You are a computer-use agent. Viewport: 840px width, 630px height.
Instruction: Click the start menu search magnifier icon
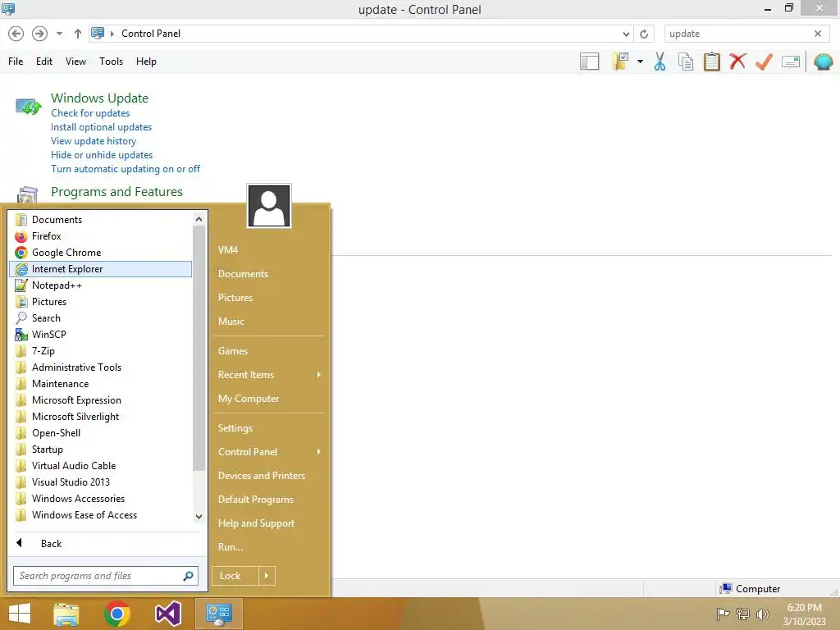(188, 576)
